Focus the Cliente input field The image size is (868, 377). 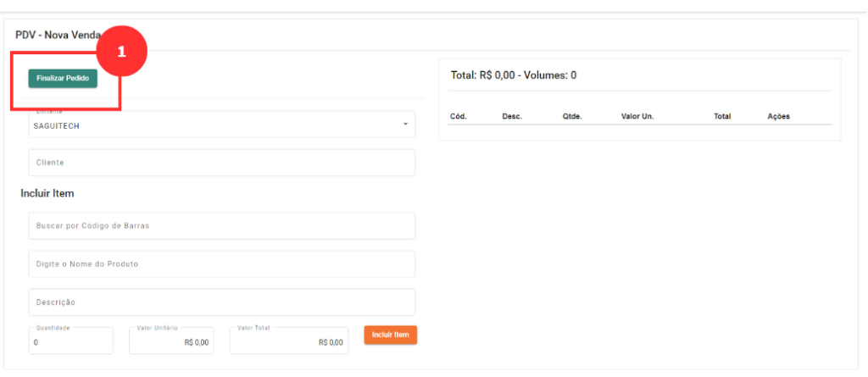221,163
